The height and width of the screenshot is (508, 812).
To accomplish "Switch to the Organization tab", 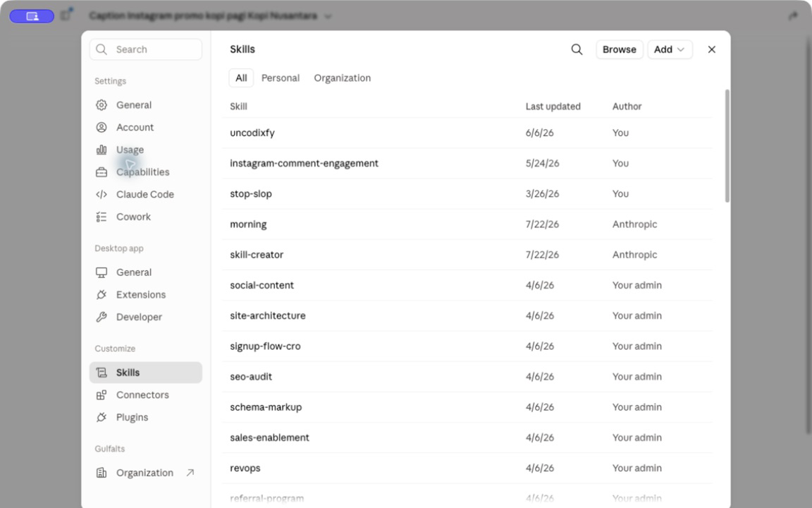I will (x=343, y=78).
